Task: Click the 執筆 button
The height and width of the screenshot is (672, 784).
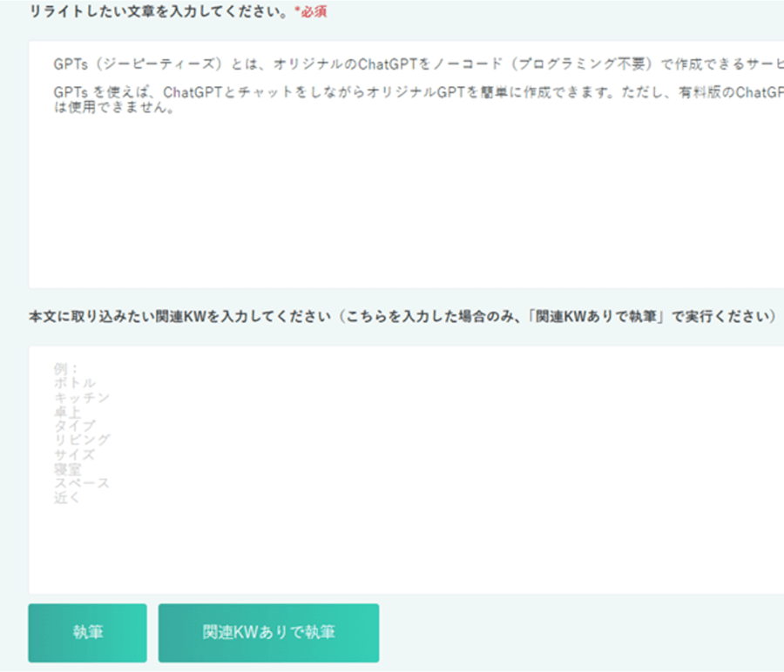Action: 87,633
